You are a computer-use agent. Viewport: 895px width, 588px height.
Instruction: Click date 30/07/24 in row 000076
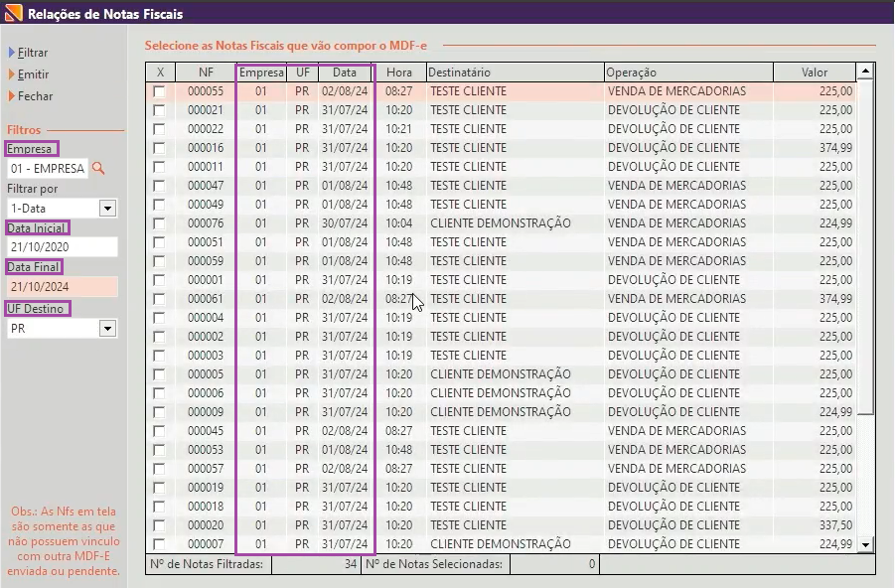(345, 223)
